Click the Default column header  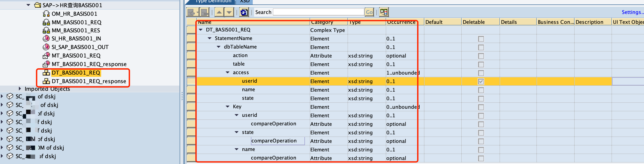(443, 22)
